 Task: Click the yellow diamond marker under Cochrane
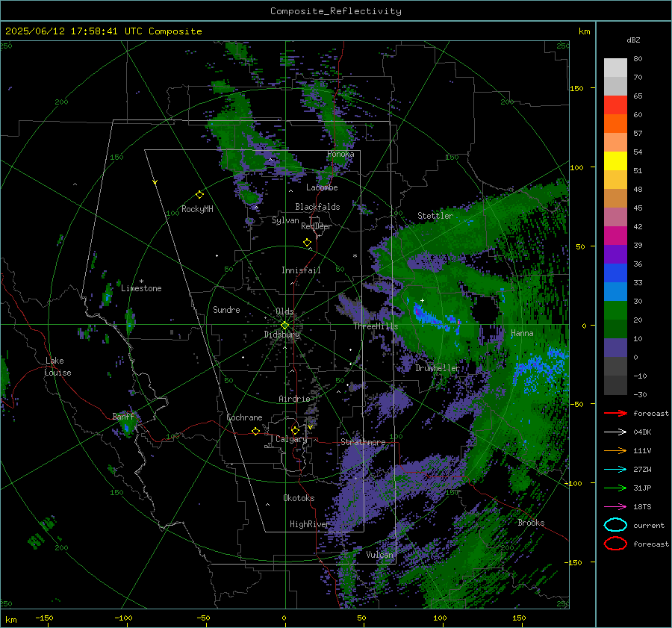click(x=255, y=432)
